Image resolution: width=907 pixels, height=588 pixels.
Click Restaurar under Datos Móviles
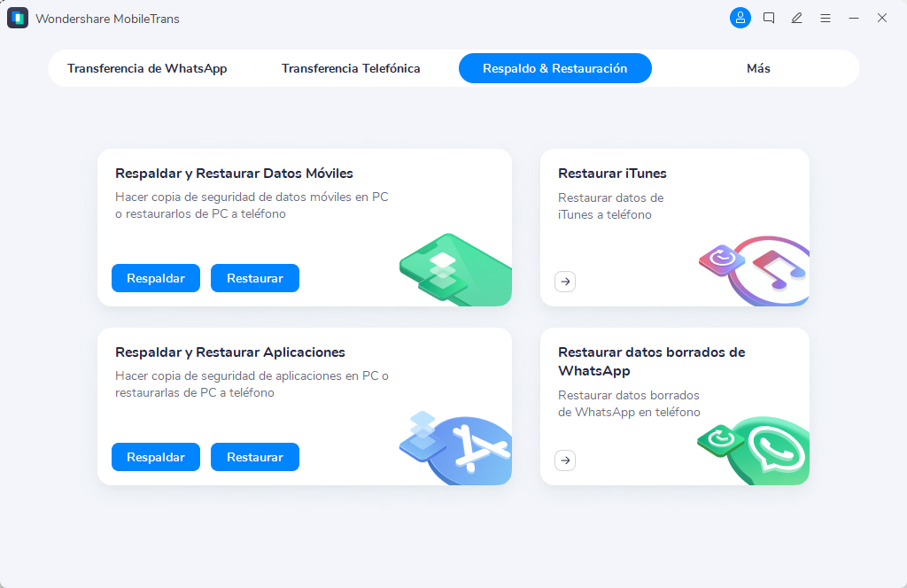coord(255,278)
